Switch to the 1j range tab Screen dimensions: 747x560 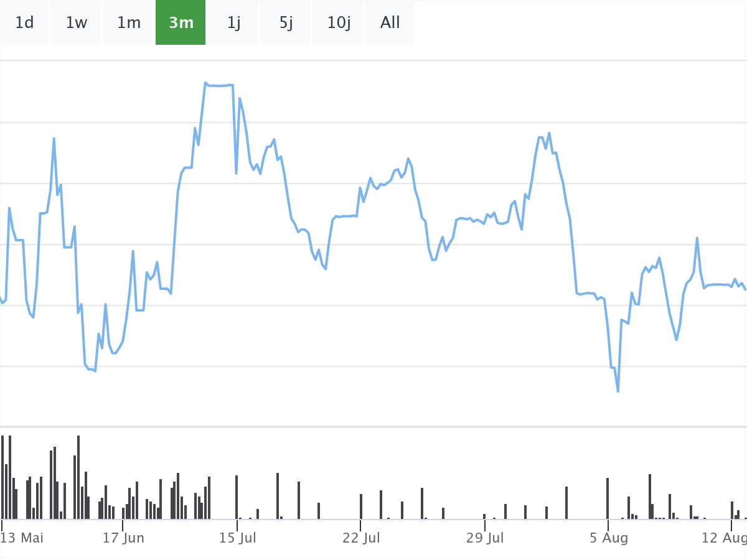[233, 23]
